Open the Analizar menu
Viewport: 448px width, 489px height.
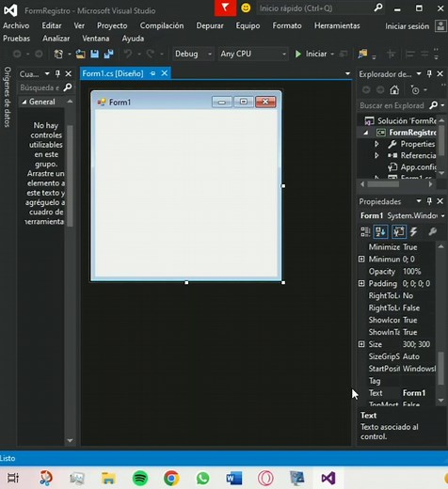(56, 39)
